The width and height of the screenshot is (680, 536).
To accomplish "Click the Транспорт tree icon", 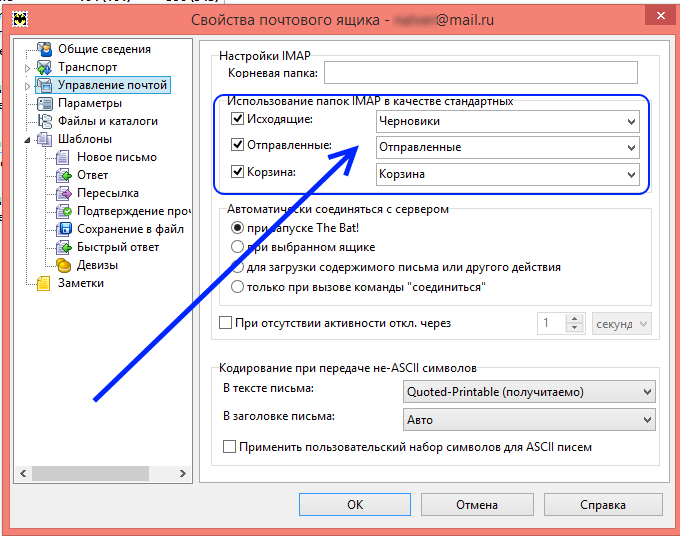I will (45, 67).
